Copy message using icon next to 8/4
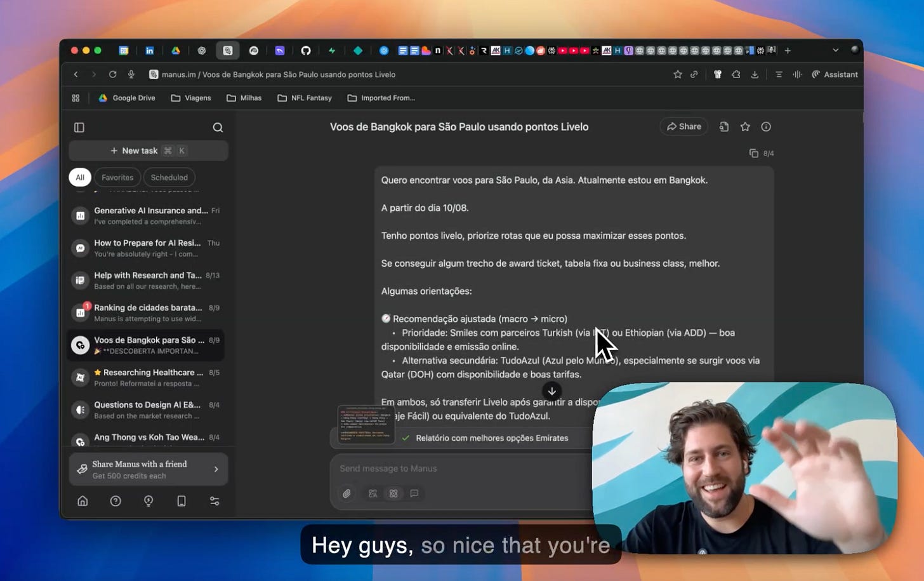924x581 pixels. [754, 153]
